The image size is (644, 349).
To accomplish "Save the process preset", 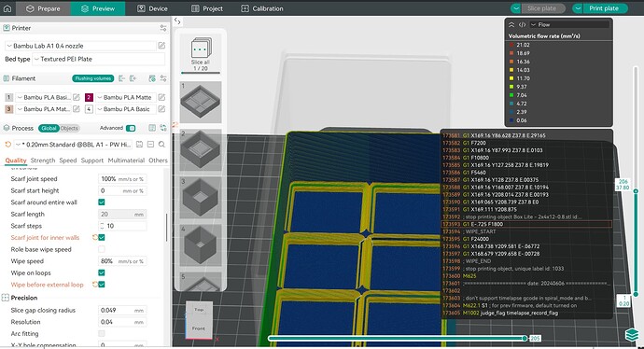I will coord(140,145).
